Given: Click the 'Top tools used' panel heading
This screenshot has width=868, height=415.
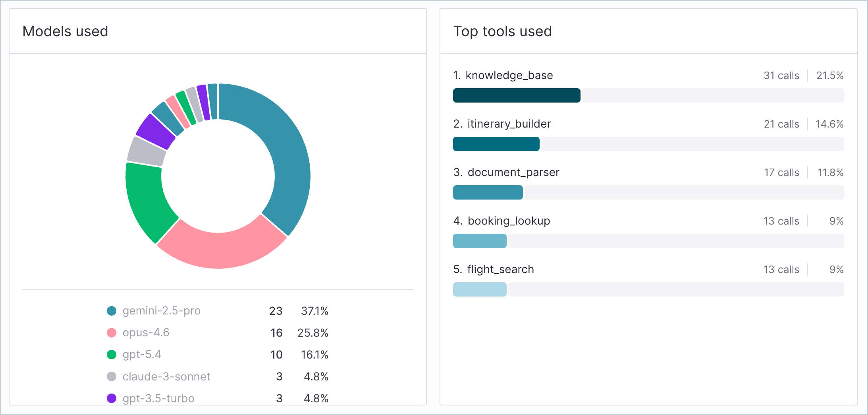Looking at the screenshot, I should [x=503, y=31].
